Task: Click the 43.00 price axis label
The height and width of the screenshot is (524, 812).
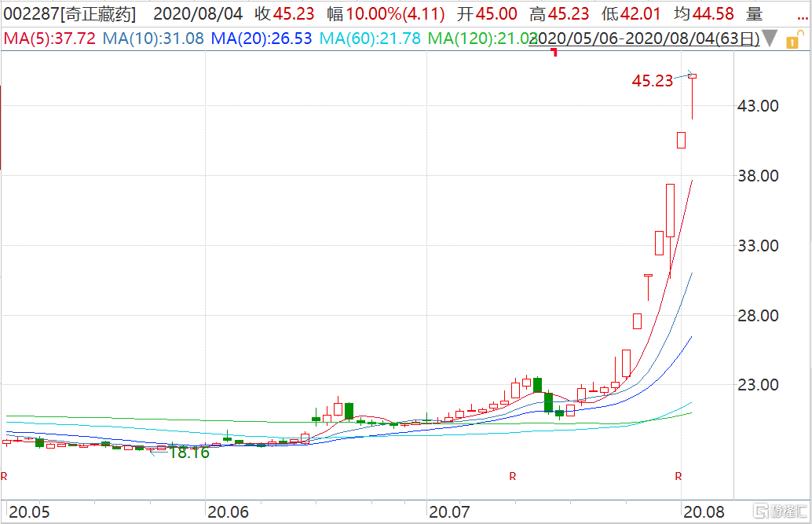Action: point(758,106)
